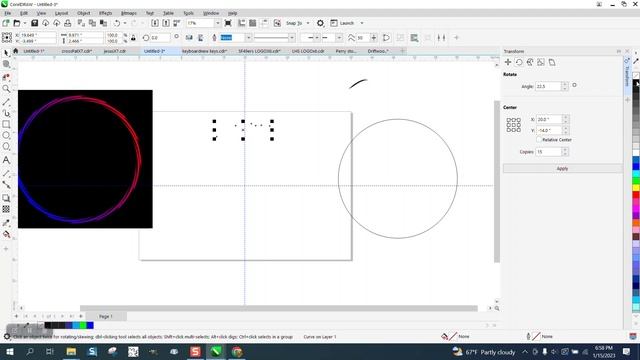Viewport: 640px width, 360px height.
Task: Open Windows Start menu
Action: pos(9,351)
